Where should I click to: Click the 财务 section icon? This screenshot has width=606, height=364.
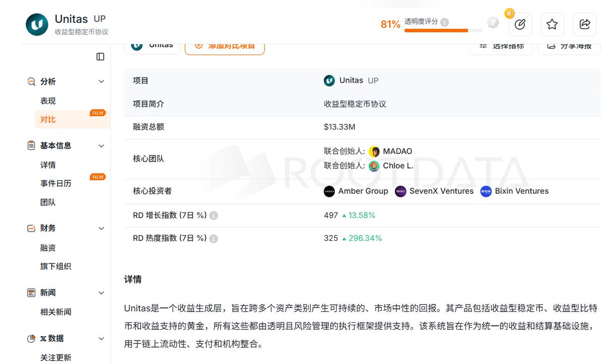(x=31, y=228)
